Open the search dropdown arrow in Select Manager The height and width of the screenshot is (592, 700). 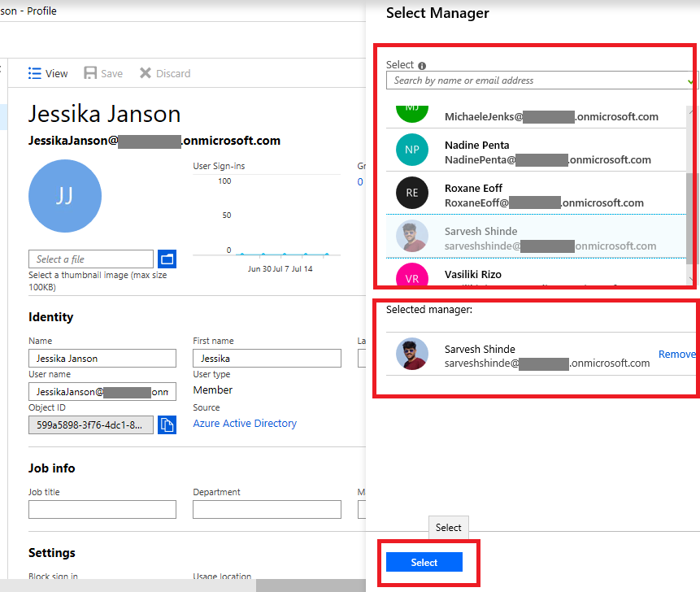687,81
